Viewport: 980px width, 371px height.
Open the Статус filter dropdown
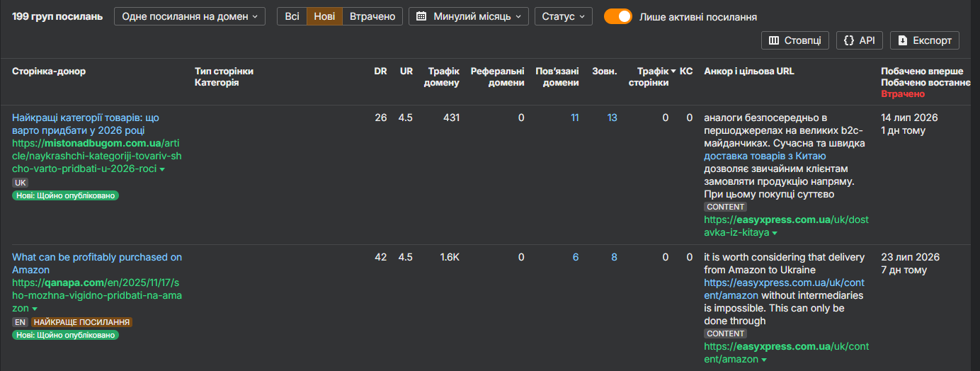(564, 16)
